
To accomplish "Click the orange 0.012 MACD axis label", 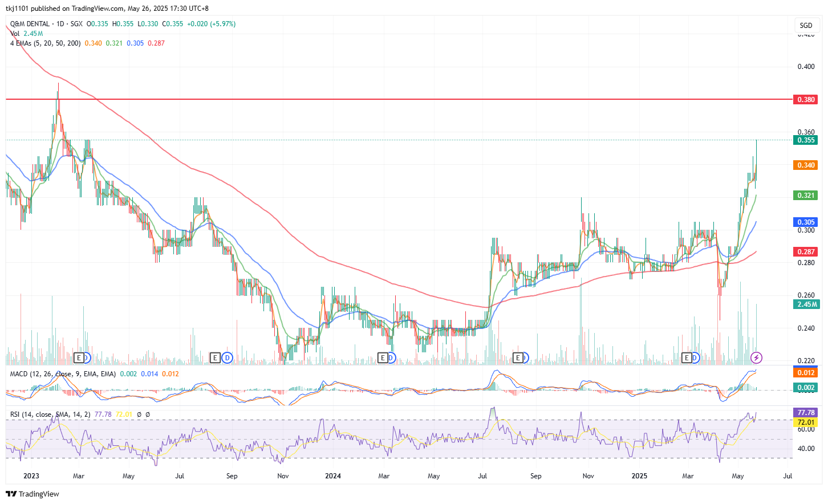I will (806, 372).
